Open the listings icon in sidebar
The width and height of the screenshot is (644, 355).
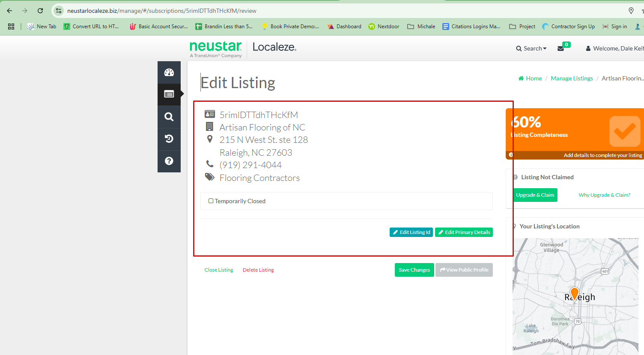[169, 94]
